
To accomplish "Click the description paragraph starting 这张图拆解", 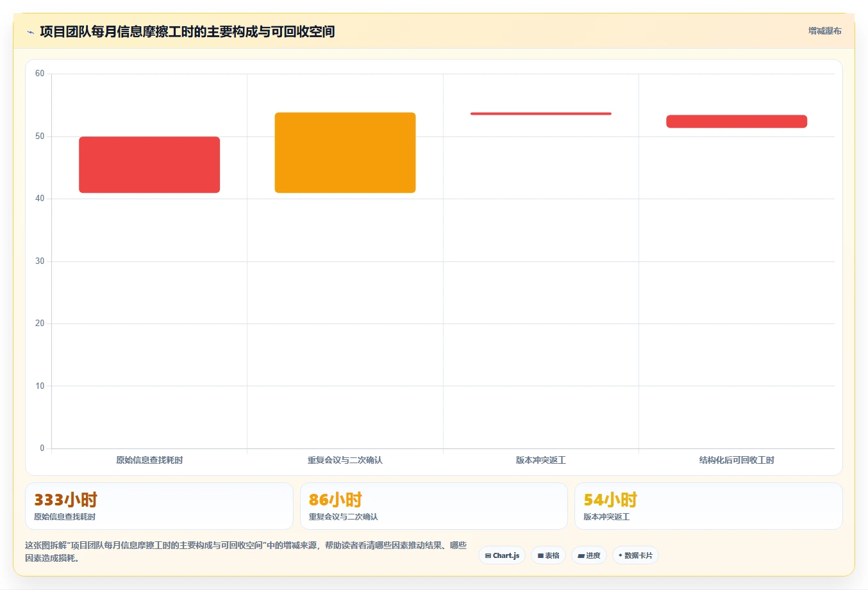I will 246,552.
